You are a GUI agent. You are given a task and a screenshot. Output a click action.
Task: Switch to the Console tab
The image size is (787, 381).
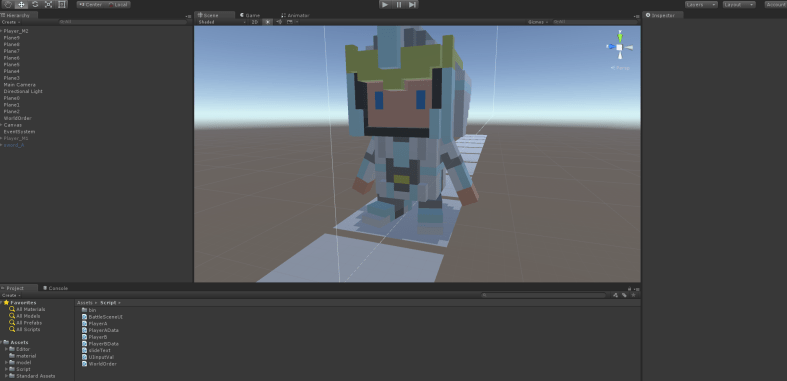[55, 288]
